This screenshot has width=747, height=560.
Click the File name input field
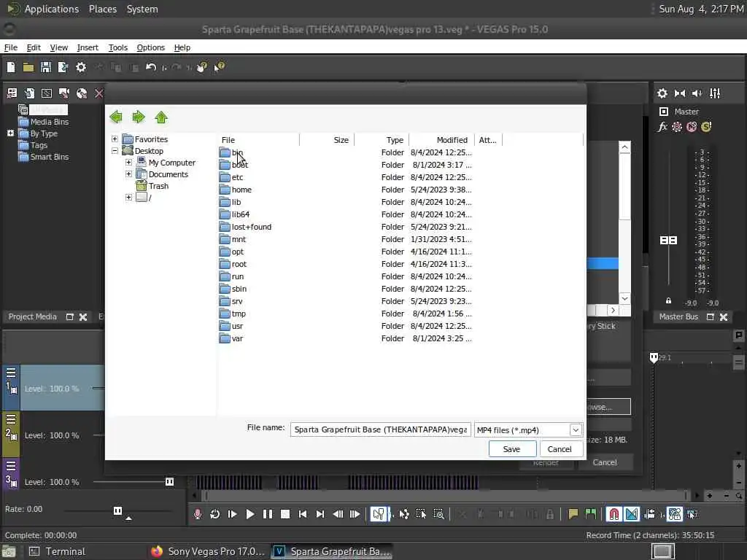[380, 429]
